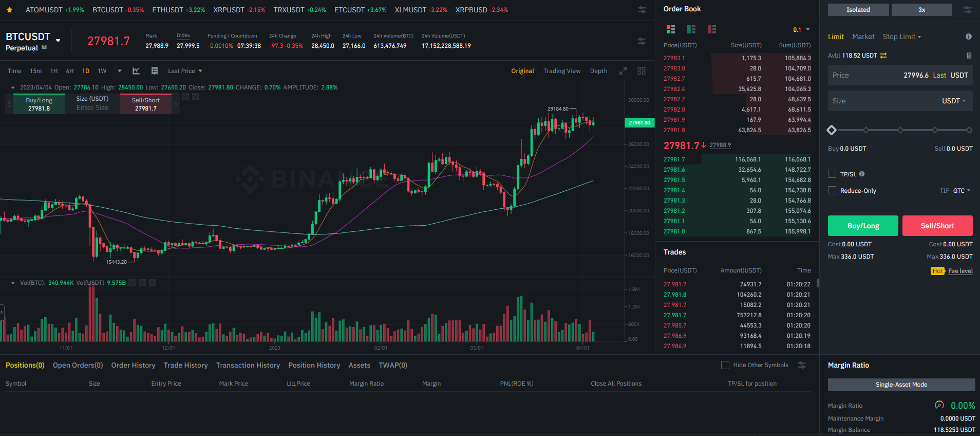
Task: Enable the TP/SL checkbox
Action: point(832,174)
